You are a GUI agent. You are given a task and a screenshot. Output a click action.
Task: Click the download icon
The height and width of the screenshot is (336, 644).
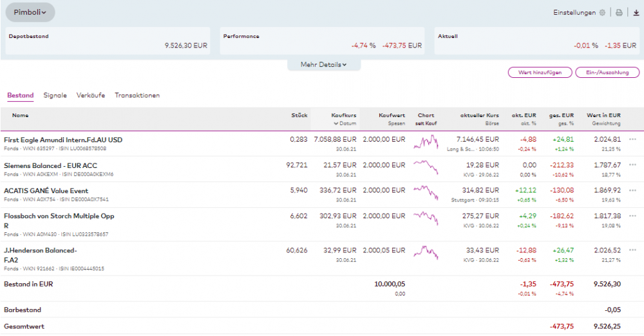click(636, 12)
